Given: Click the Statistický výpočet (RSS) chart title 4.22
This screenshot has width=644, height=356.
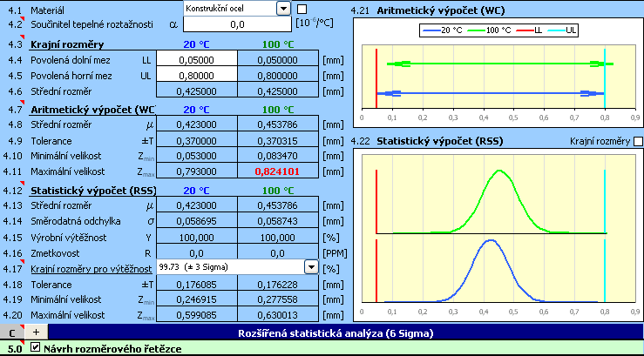Looking at the screenshot, I should click(x=440, y=142).
